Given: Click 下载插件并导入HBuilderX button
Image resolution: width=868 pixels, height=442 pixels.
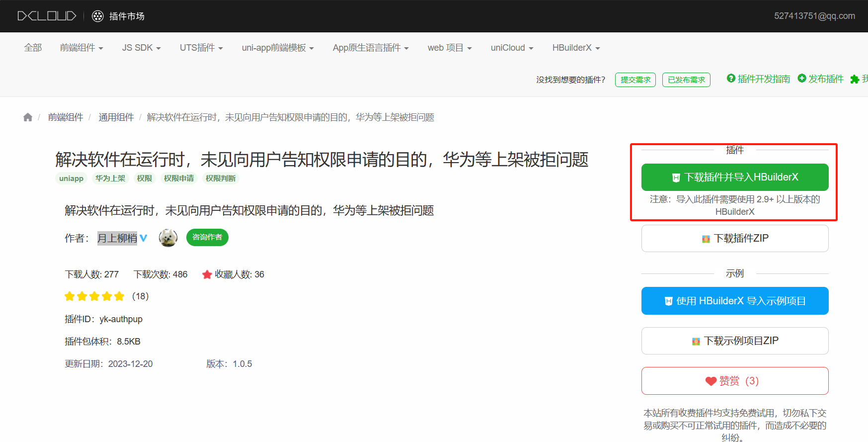Looking at the screenshot, I should click(x=735, y=177).
